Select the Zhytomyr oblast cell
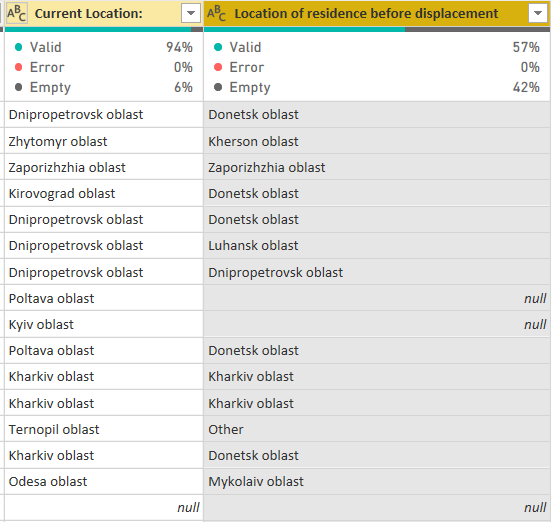 (x=104, y=141)
